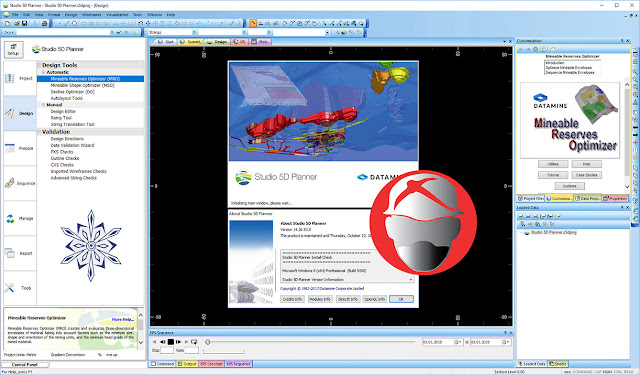The width and height of the screenshot is (640, 375).
Task: Click the New file toolbar icon
Action: pos(7,23)
